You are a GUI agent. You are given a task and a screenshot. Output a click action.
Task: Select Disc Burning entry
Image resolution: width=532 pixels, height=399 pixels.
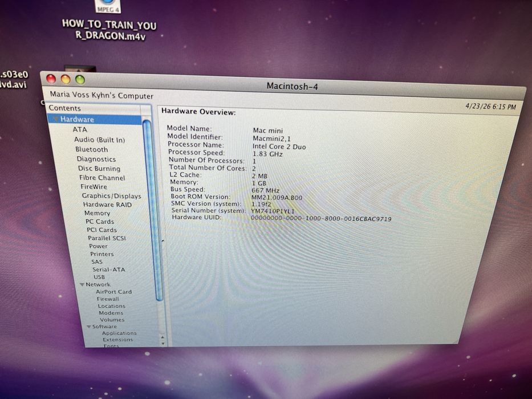pyautogui.click(x=99, y=168)
